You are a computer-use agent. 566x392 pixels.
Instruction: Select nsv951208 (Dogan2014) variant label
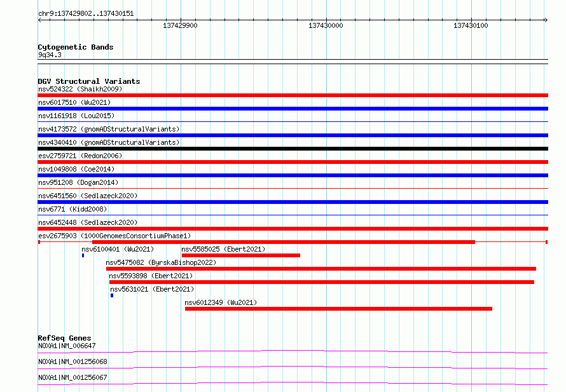click(78, 182)
